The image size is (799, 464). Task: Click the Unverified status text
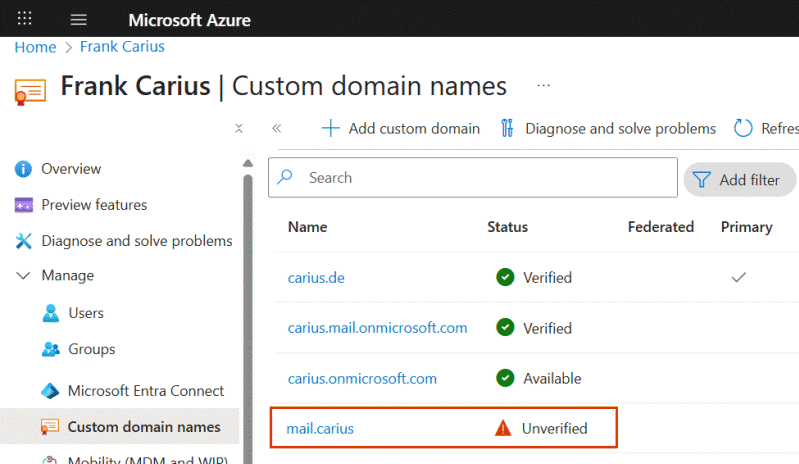pos(554,428)
